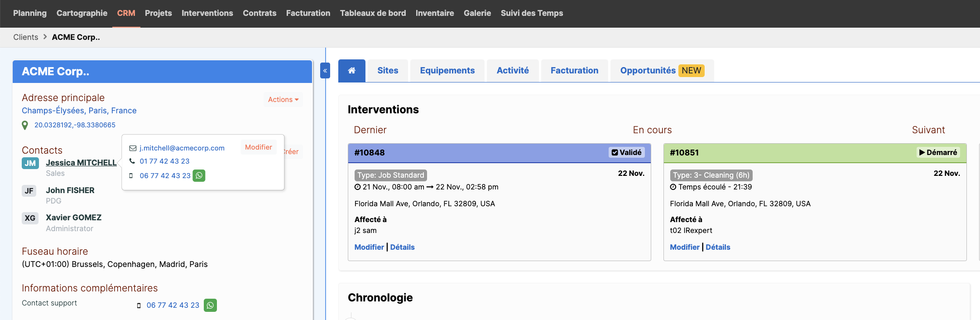The image size is (980, 320).
Task: Open the Home tab icon
Action: [x=351, y=71]
